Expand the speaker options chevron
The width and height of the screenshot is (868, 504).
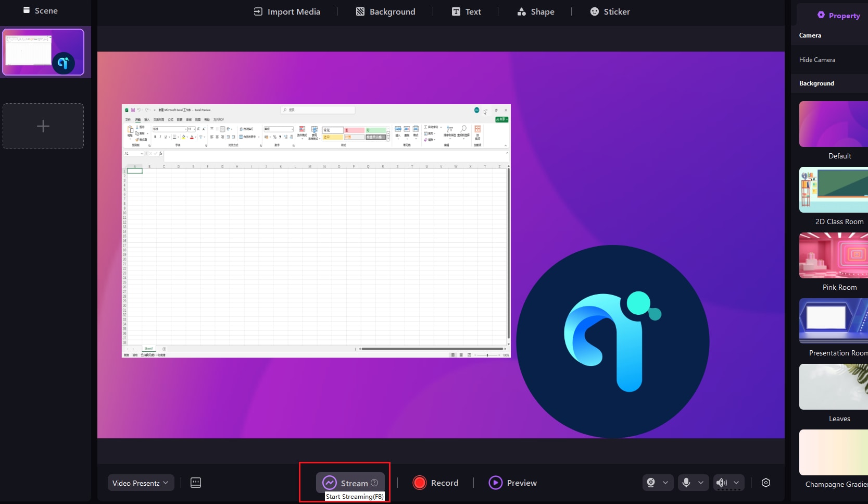pyautogui.click(x=736, y=483)
